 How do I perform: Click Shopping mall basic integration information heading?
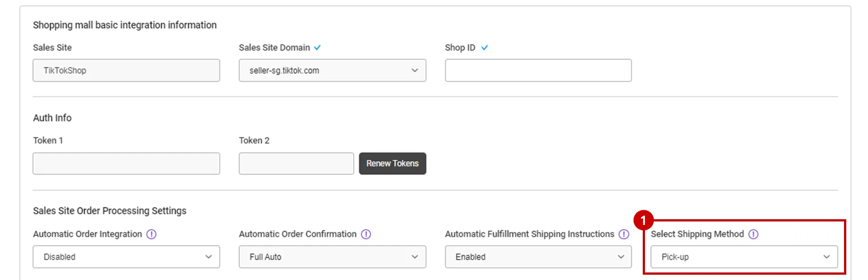tap(125, 25)
